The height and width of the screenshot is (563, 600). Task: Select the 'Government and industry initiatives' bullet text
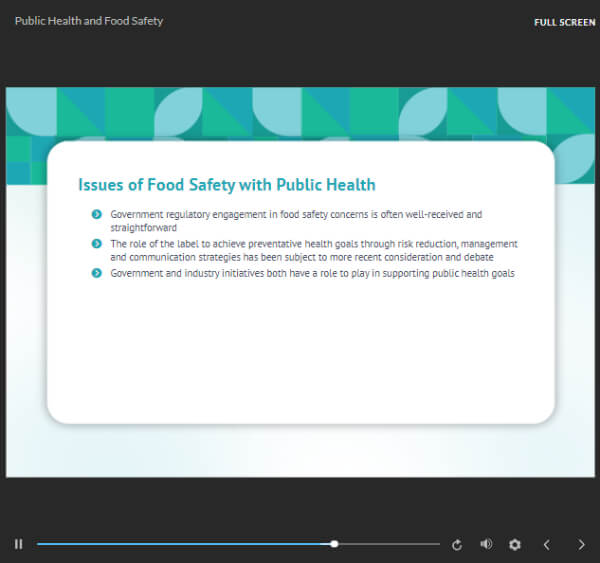pos(312,273)
